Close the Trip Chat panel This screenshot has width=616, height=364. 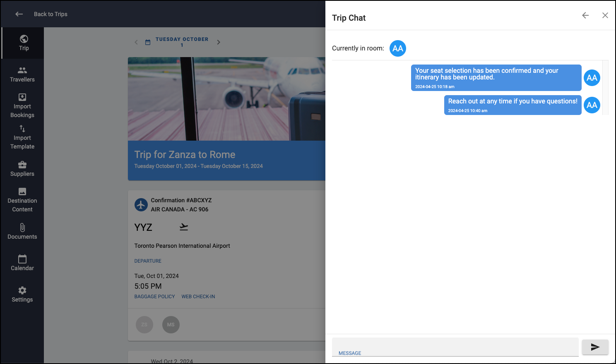605,15
